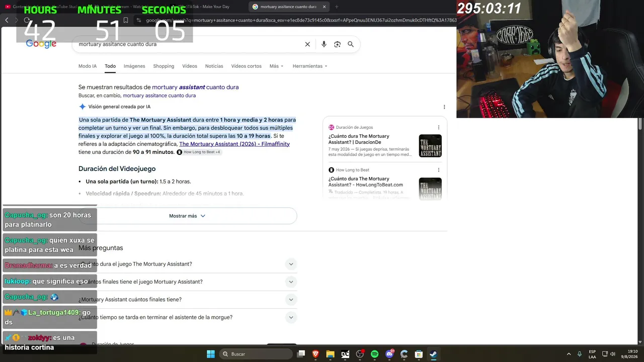Image resolution: width=644 pixels, height=362 pixels.
Task: Clear the Google search box text
Action: tap(307, 44)
